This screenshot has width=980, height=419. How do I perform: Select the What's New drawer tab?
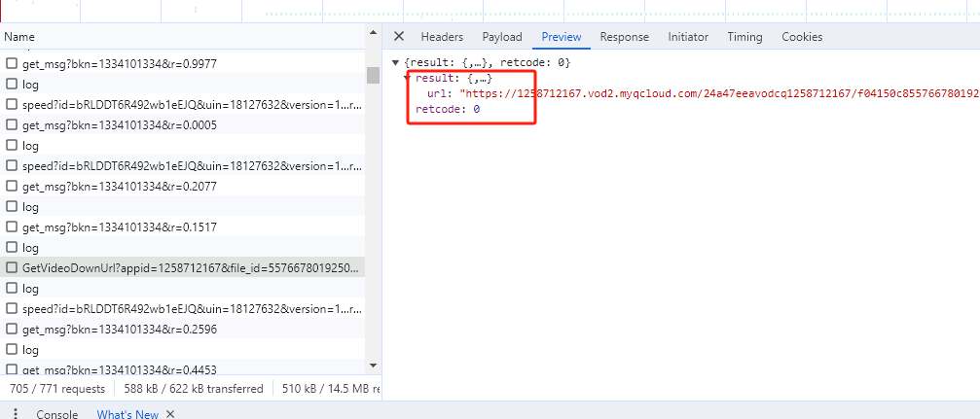(127, 414)
